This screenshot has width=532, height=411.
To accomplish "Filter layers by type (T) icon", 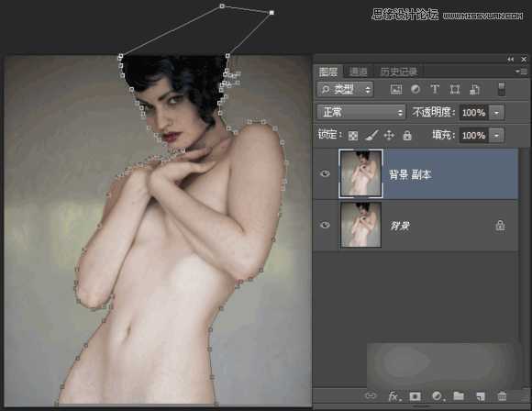I will tap(435, 89).
